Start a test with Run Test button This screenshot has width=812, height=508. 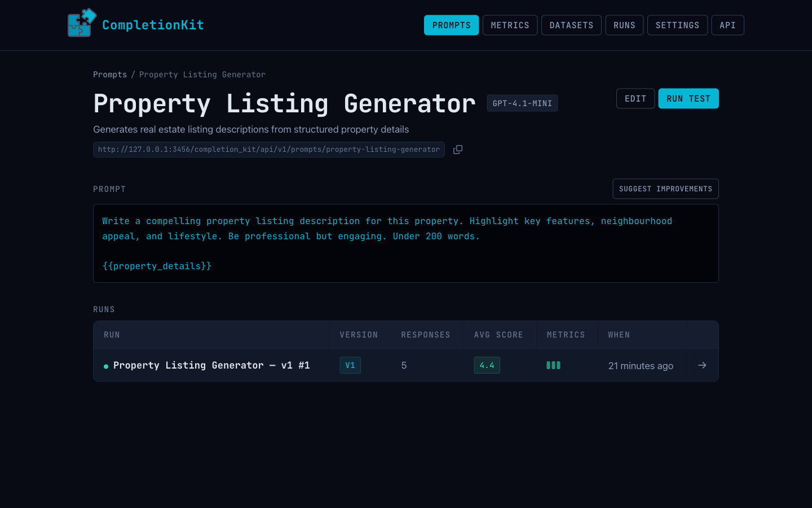[x=689, y=99]
